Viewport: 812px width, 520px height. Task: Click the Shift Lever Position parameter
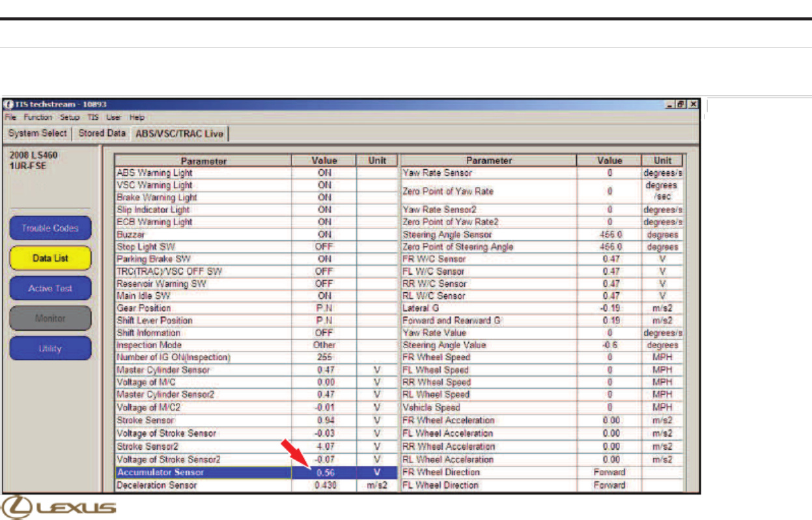click(x=154, y=320)
